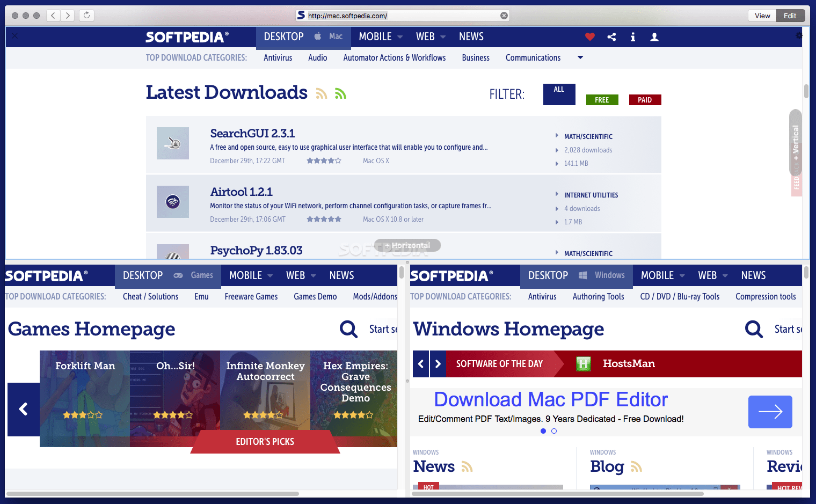Select the first ad carousel dot
This screenshot has width=816, height=504.
tap(543, 431)
